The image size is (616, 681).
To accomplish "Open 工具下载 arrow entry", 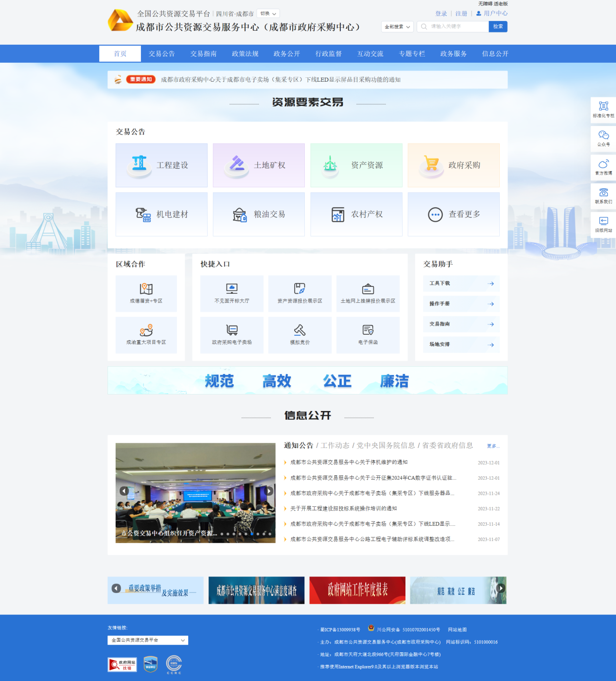I will coord(461,284).
